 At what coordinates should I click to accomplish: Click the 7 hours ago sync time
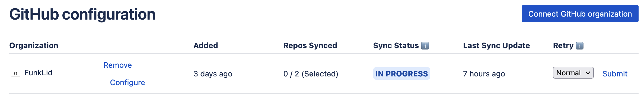(x=484, y=74)
